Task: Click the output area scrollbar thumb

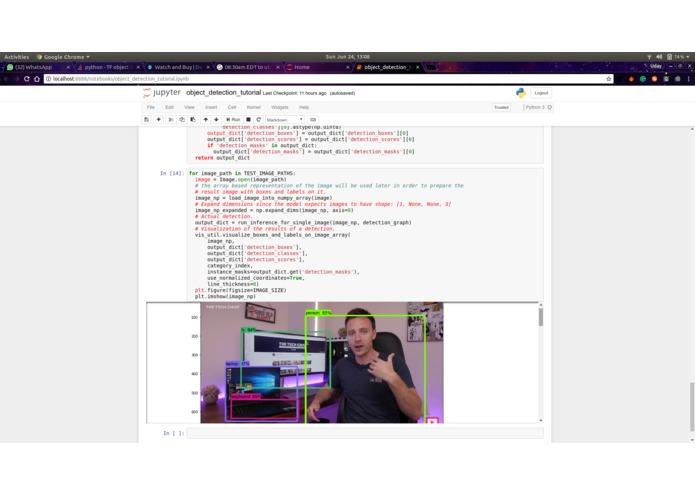Action: tap(541, 317)
